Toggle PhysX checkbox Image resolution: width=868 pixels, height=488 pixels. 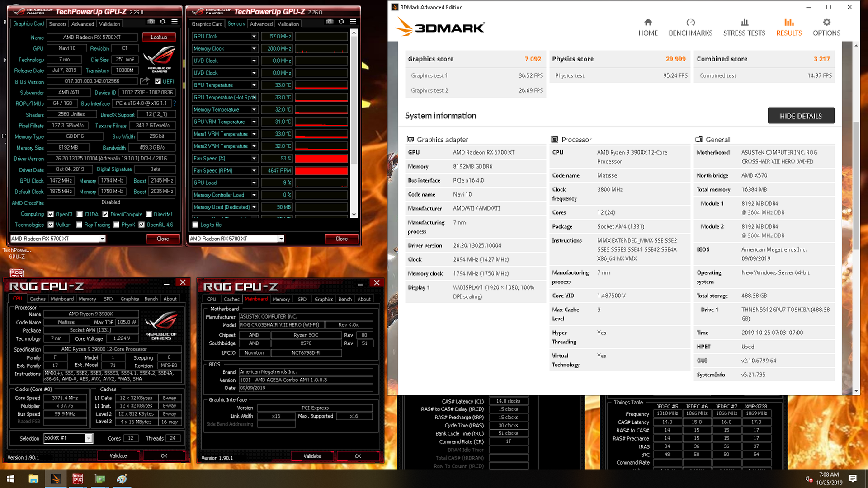[x=116, y=225]
